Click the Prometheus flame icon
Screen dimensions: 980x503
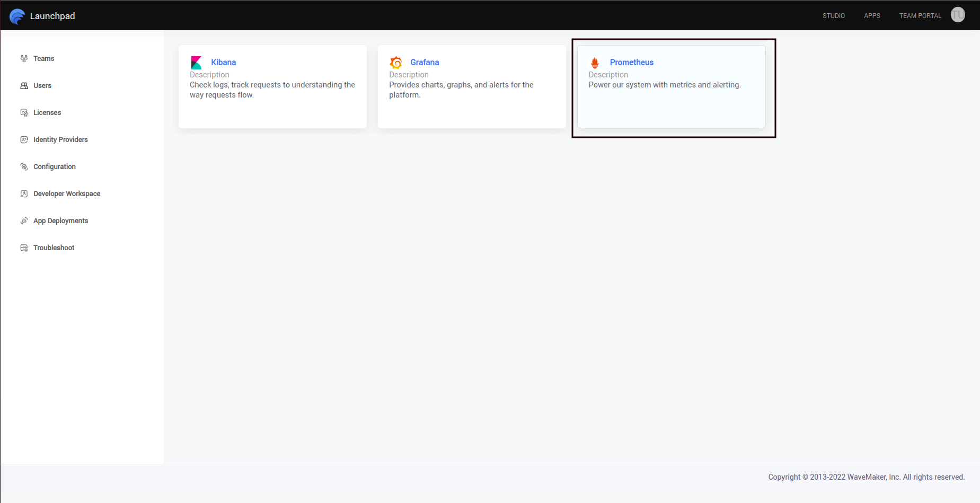(595, 63)
